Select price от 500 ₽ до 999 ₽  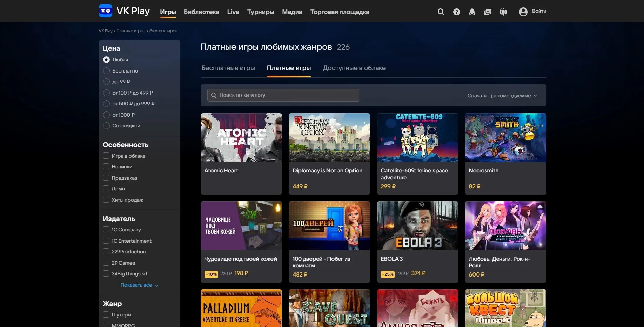click(106, 104)
